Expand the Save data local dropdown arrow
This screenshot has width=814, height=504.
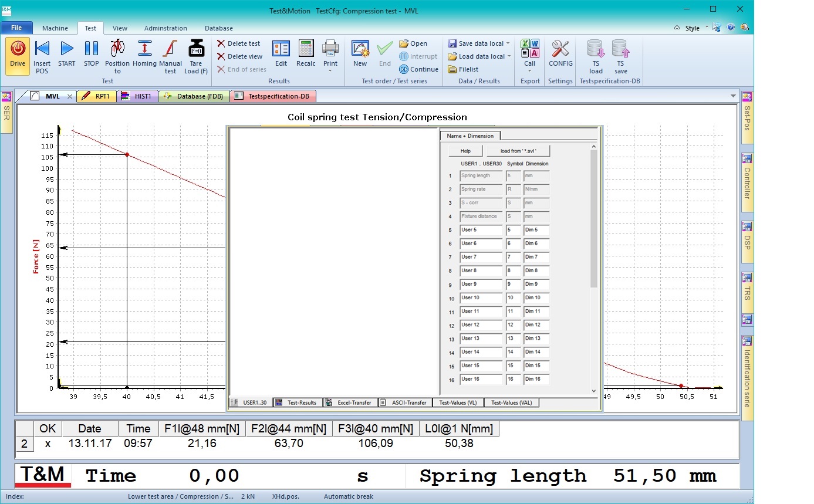(508, 43)
